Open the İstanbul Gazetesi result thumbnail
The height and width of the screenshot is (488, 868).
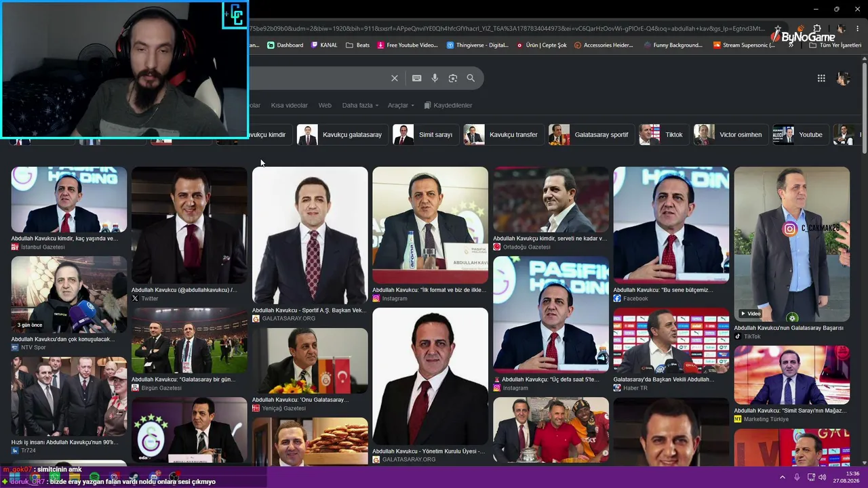pos(68,199)
